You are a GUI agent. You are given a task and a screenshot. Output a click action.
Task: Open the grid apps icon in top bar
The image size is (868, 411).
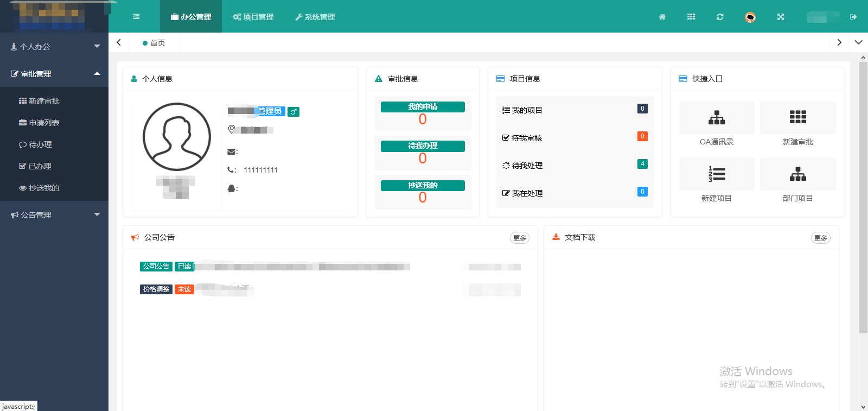pos(691,17)
